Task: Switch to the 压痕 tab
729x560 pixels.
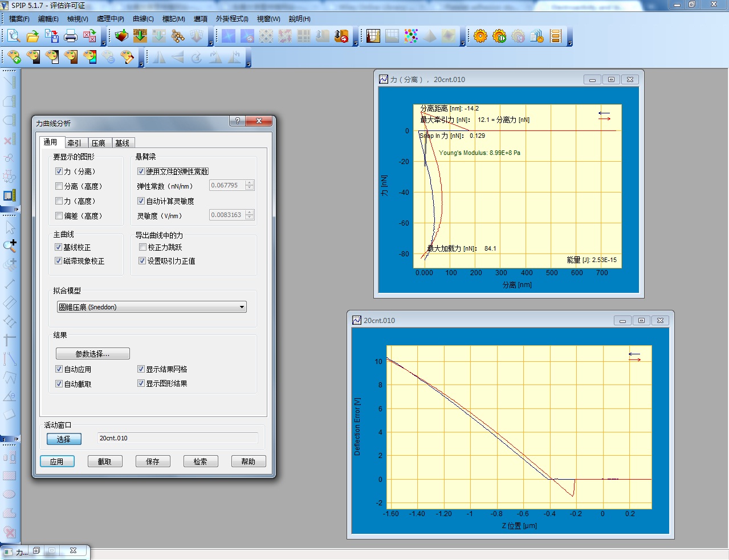Action: click(x=98, y=143)
